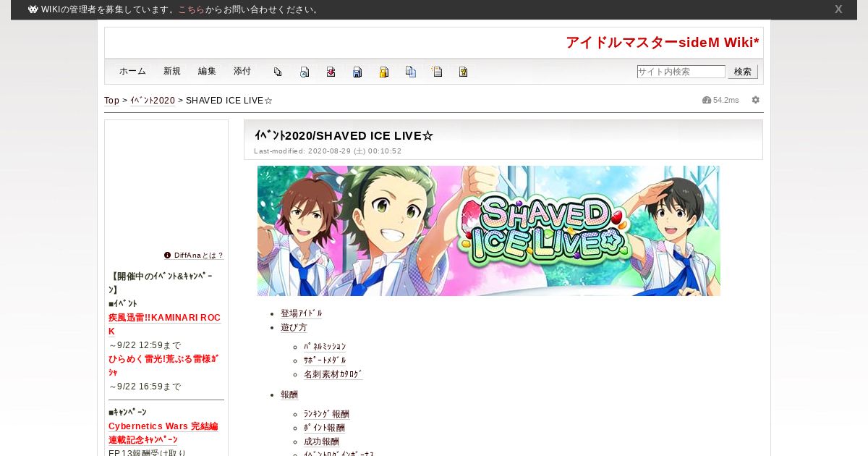The image size is (868, 456).
Task: Jump to 登場ｱｲﾄﾞﾙ section
Action: pos(302,313)
